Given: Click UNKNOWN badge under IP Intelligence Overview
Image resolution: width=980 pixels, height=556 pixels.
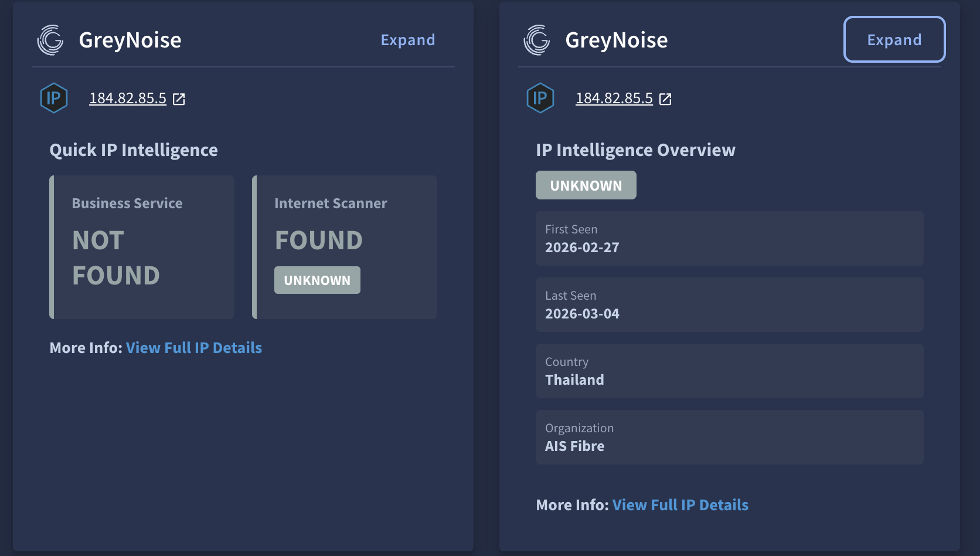Looking at the screenshot, I should (586, 185).
